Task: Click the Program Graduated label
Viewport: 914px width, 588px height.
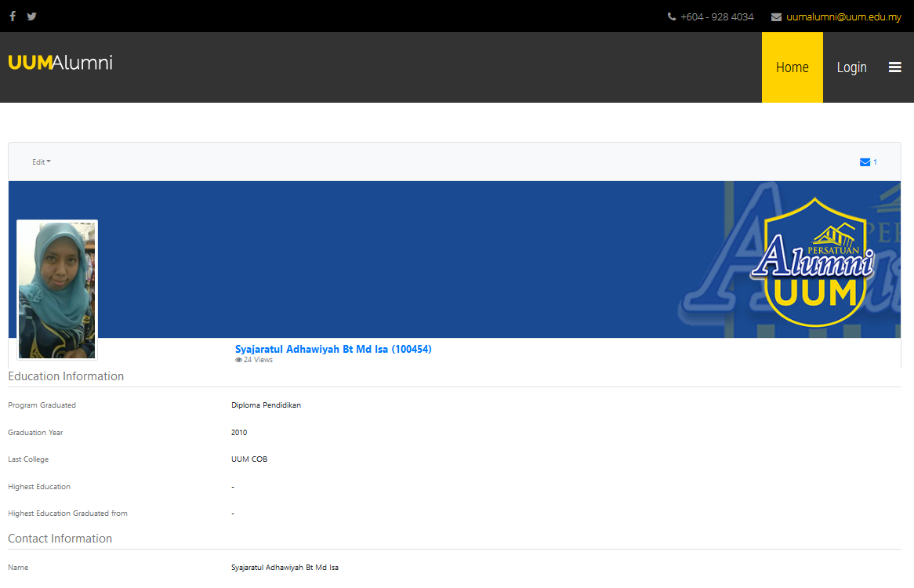Action: coord(42,405)
